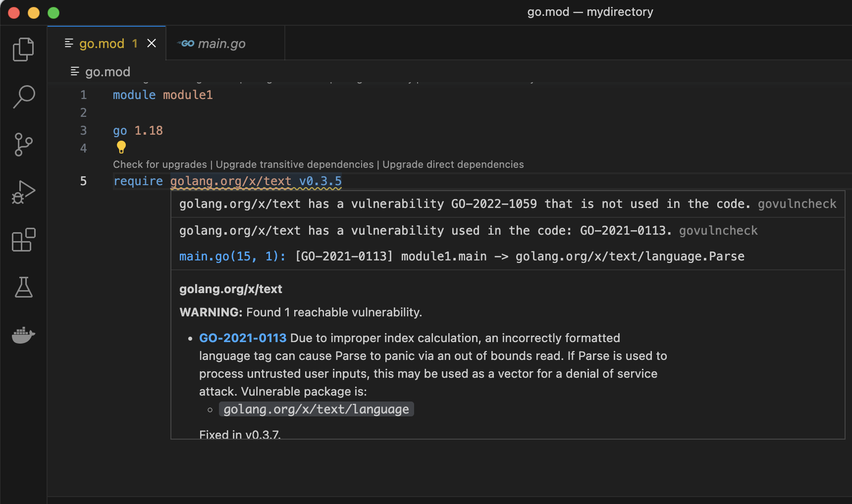Click the lightbulb code action below go 1.18
This screenshot has width=852, height=504.
coord(121,147)
